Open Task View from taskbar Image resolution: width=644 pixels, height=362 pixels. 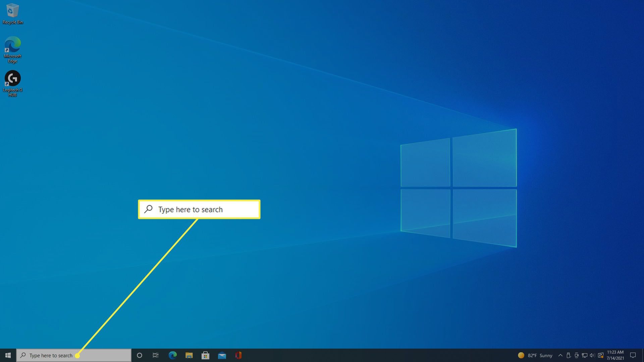[155, 355]
